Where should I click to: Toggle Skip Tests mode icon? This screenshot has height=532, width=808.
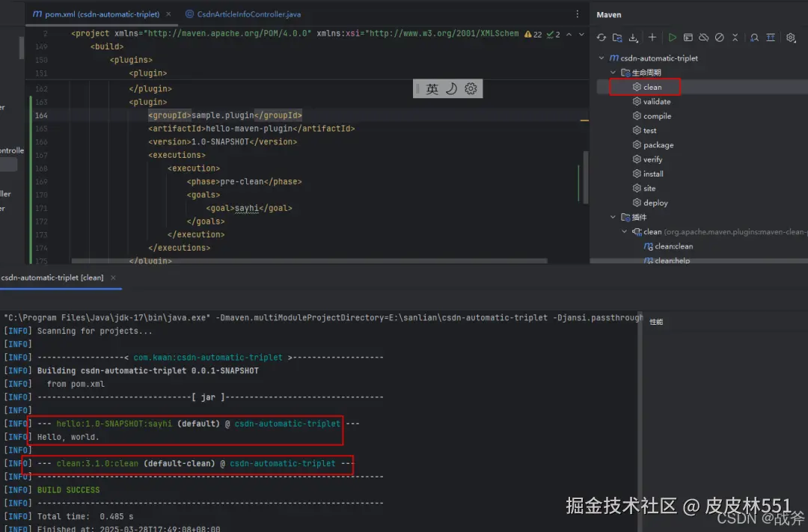pyautogui.click(x=720, y=37)
